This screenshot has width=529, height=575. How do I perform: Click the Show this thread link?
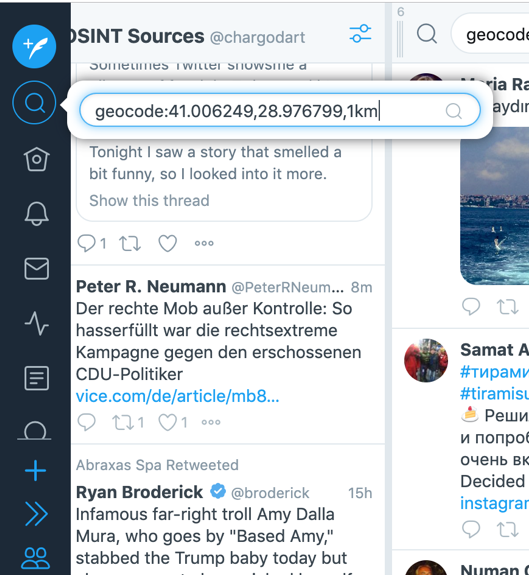click(149, 201)
